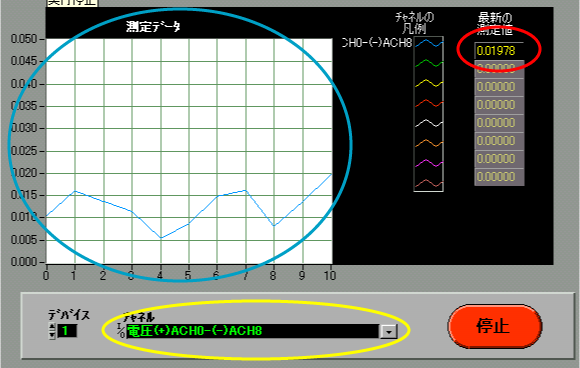Increment the デバイス device number stepper

point(53,327)
